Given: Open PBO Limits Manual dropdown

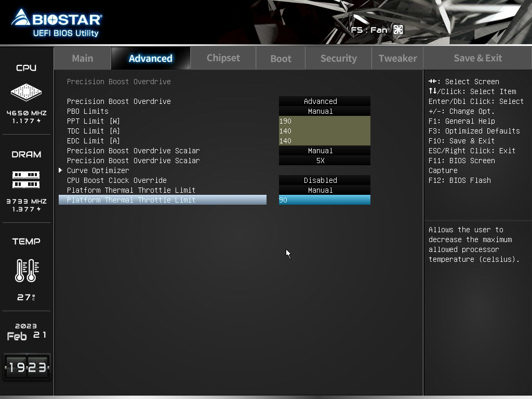Looking at the screenshot, I should [x=325, y=111].
